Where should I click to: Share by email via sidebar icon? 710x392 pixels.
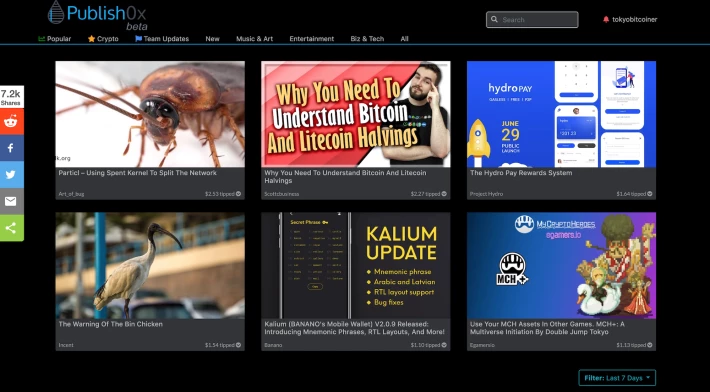click(11, 201)
